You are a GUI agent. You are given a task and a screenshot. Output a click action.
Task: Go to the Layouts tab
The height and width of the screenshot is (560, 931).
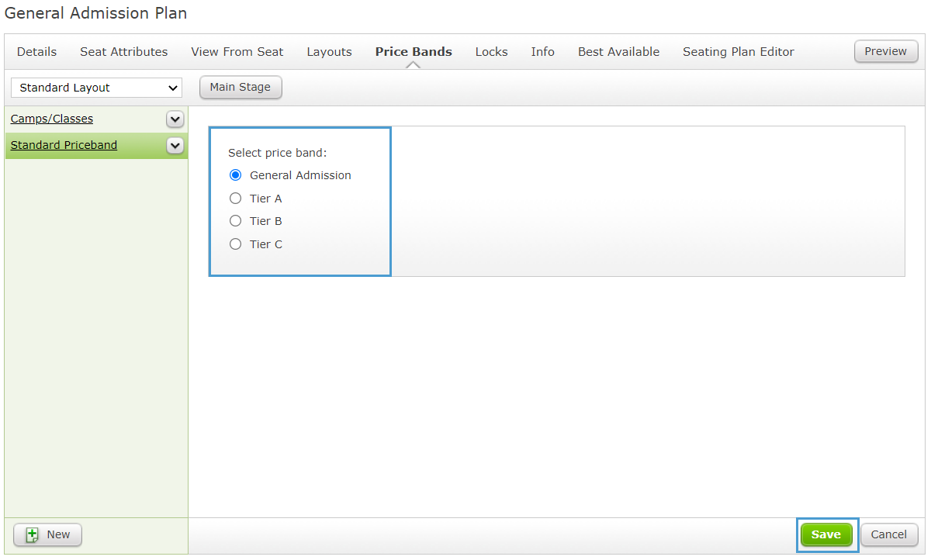click(x=329, y=52)
